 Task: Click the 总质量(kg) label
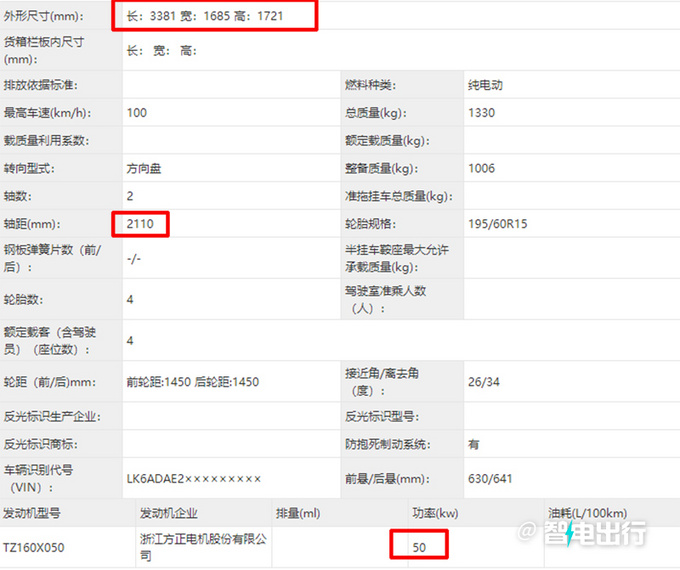point(376,113)
